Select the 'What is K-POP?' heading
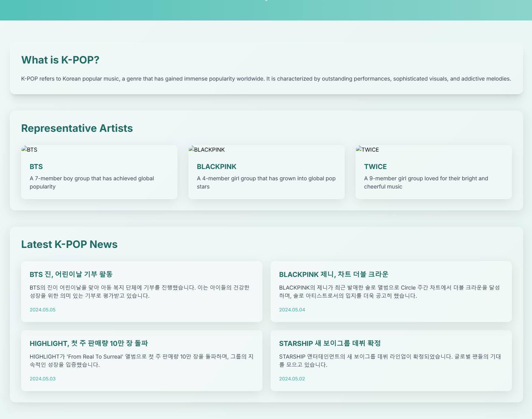Screen dimensions: 532x419 tap(60, 60)
